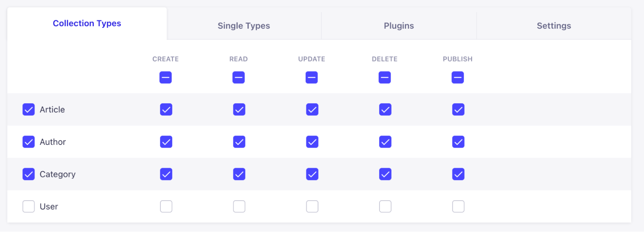Toggle the select-all Publish column checkbox
The height and width of the screenshot is (232, 644).
[457, 77]
